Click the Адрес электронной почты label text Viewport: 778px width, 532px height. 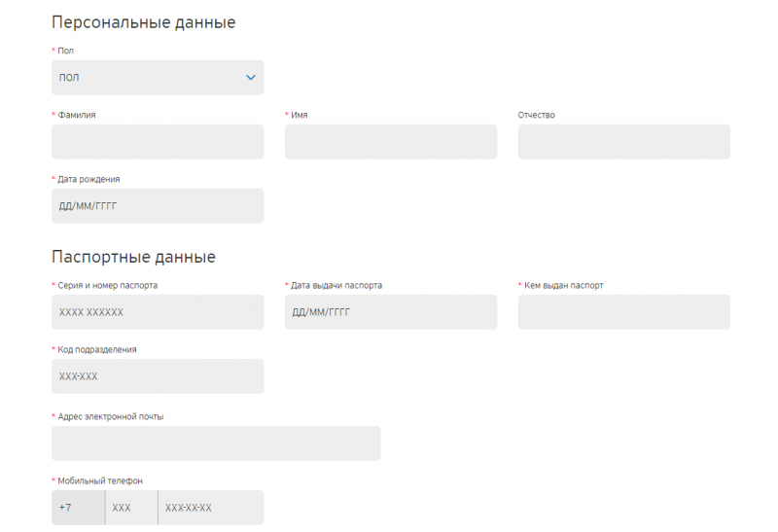pyautogui.click(x=111, y=416)
